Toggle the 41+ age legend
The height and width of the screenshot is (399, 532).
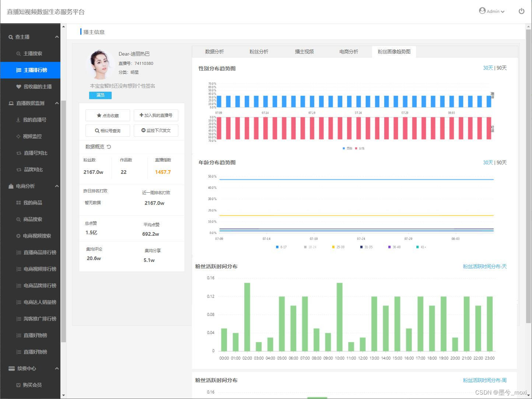click(x=421, y=247)
